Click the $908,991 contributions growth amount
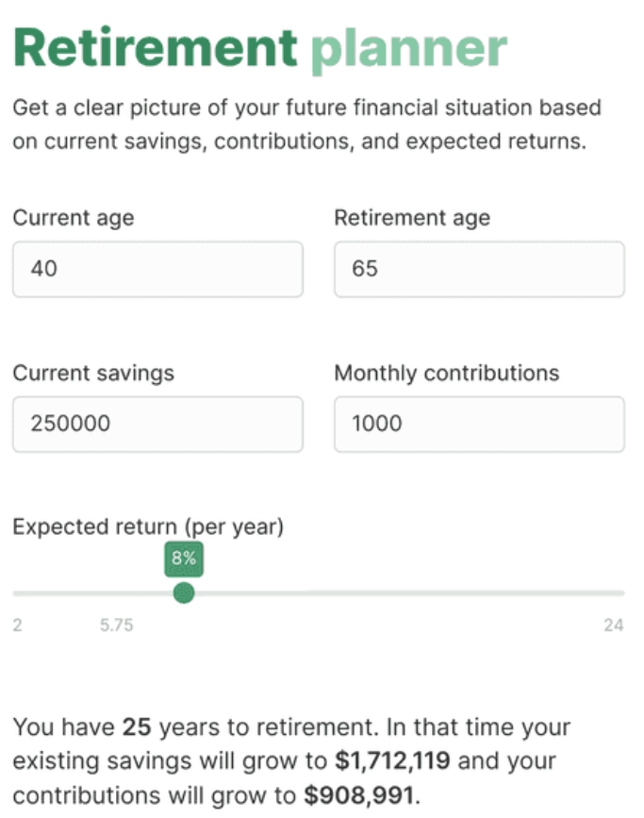Viewport: 644px width, 818px height. click(x=359, y=795)
